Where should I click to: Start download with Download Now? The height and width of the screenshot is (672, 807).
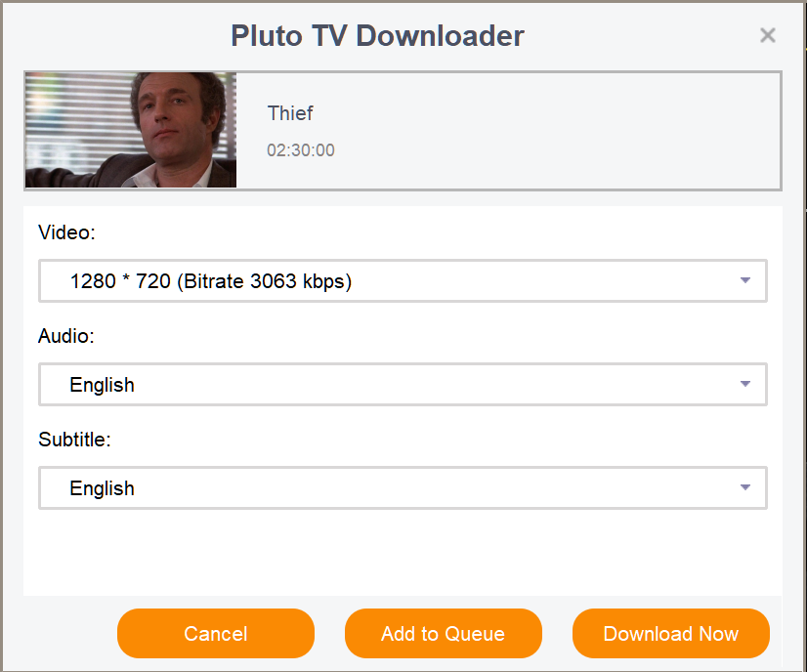click(x=670, y=634)
